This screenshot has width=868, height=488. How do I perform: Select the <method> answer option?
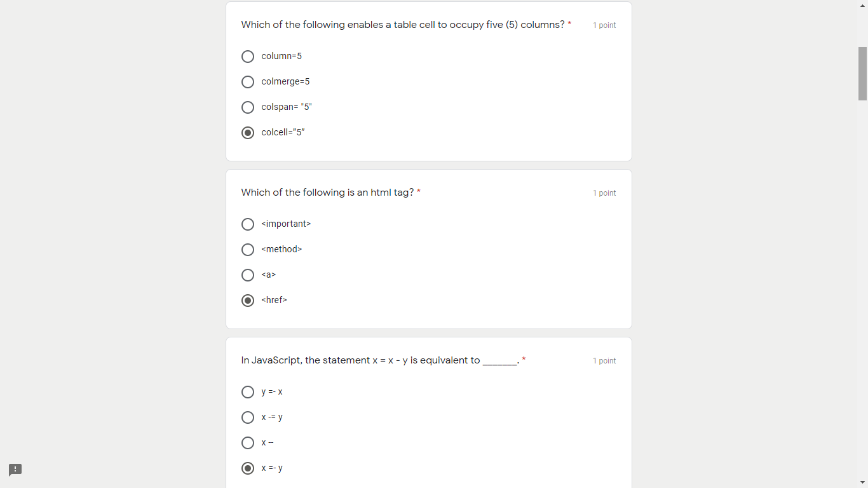248,249
